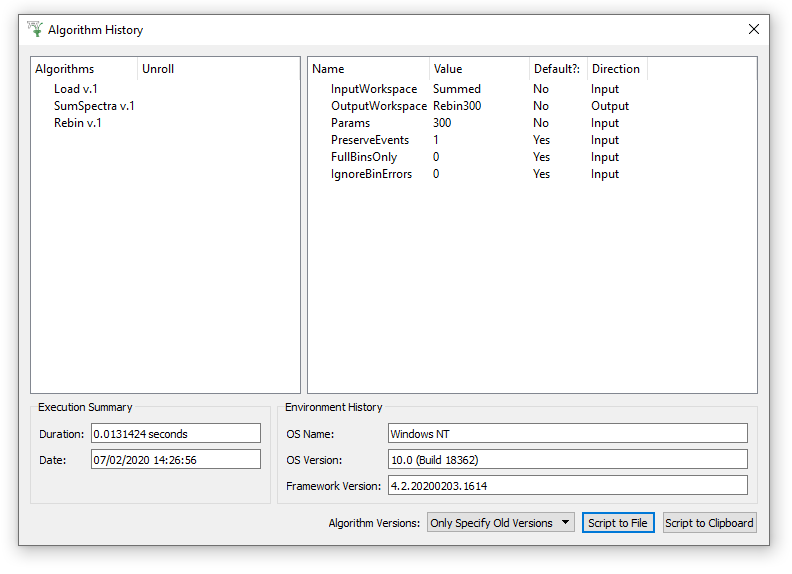The width and height of the screenshot is (792, 574).
Task: Open the Algorithm Versions dropdown
Action: 500,523
